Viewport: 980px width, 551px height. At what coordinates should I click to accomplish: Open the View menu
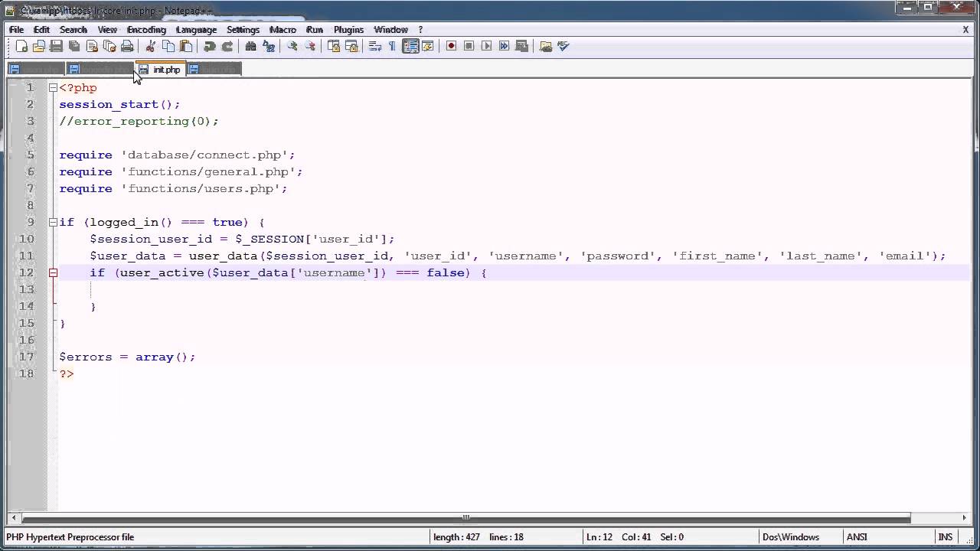(x=107, y=30)
